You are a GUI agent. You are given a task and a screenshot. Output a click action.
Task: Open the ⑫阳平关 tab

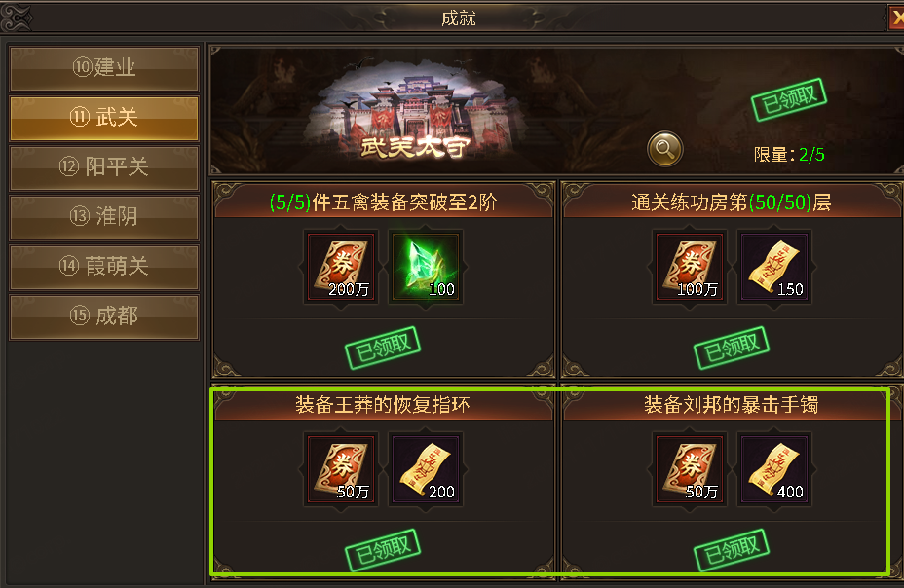pos(104,167)
